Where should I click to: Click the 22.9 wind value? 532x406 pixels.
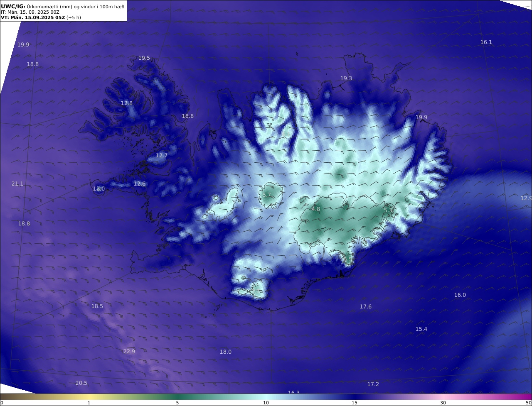pyautogui.click(x=129, y=351)
